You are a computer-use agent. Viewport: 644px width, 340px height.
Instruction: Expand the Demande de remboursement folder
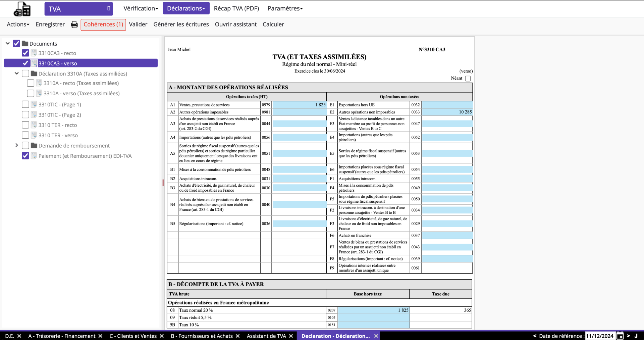(16, 145)
